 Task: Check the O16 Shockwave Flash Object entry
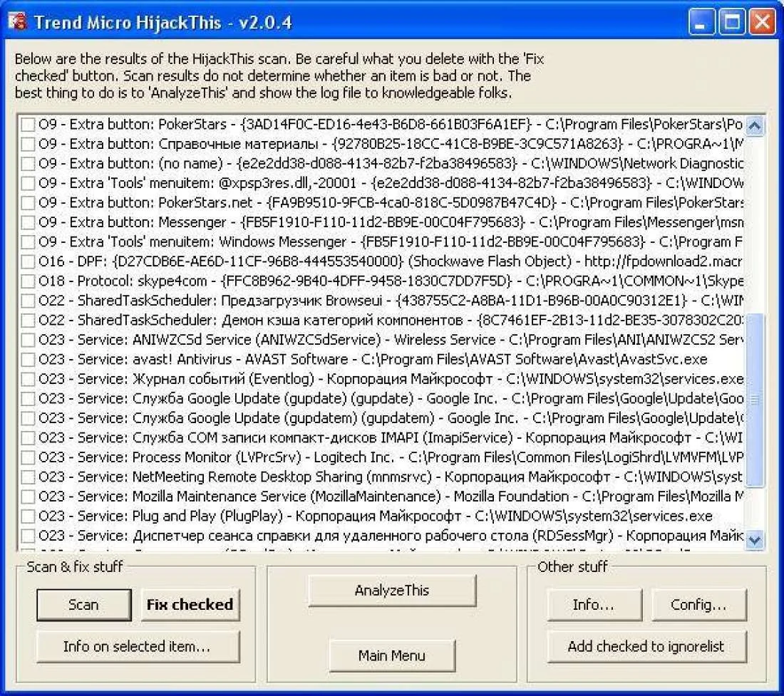28,261
